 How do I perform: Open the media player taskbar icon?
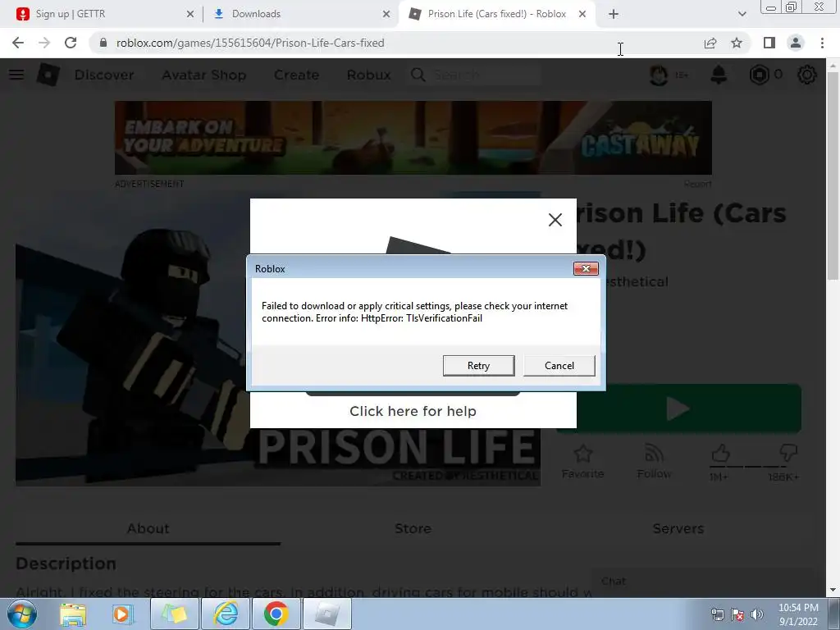pos(122,614)
